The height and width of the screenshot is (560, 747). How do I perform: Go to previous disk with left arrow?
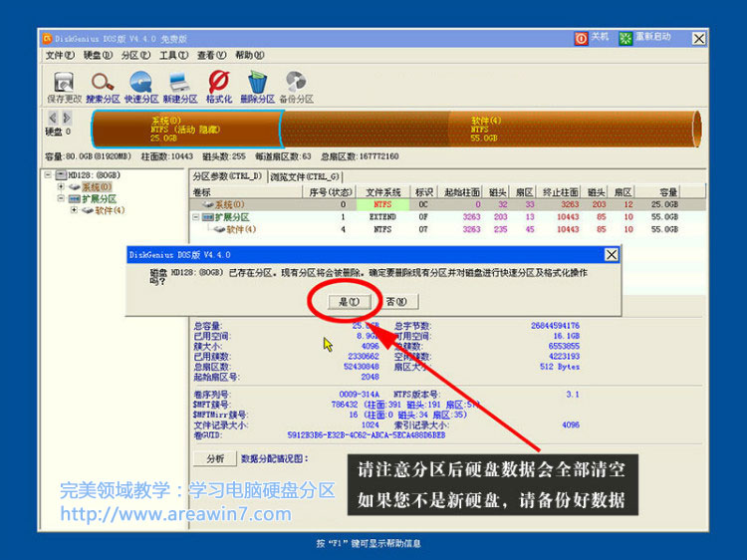(x=53, y=118)
